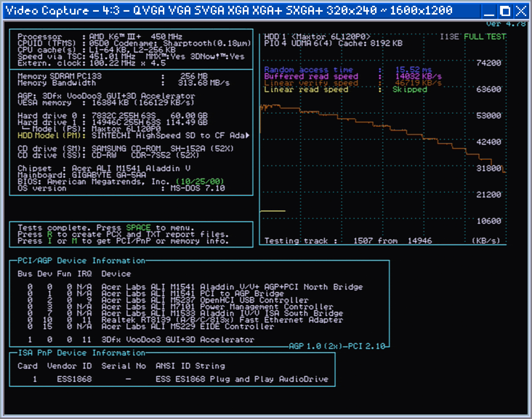Click the green I key hint
Screen dimensions: 532x419
coord(50,241)
